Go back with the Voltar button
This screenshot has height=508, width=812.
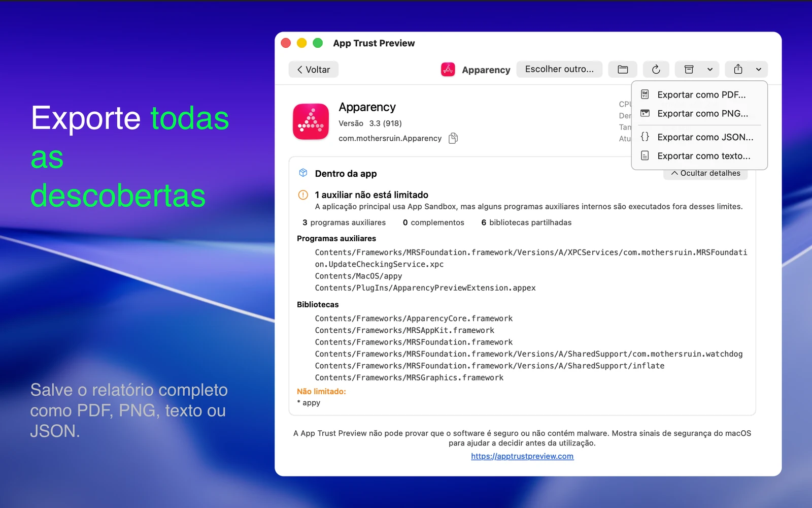click(x=314, y=70)
